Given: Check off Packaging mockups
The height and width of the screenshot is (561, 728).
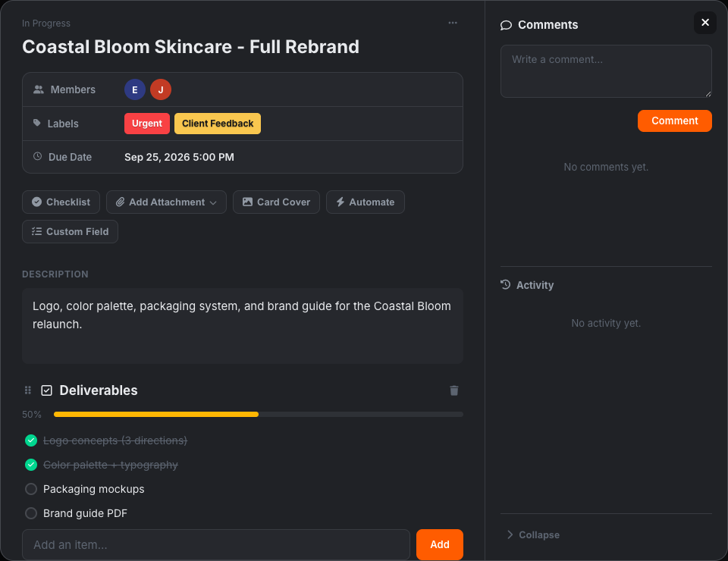Looking at the screenshot, I should pyautogui.click(x=31, y=489).
